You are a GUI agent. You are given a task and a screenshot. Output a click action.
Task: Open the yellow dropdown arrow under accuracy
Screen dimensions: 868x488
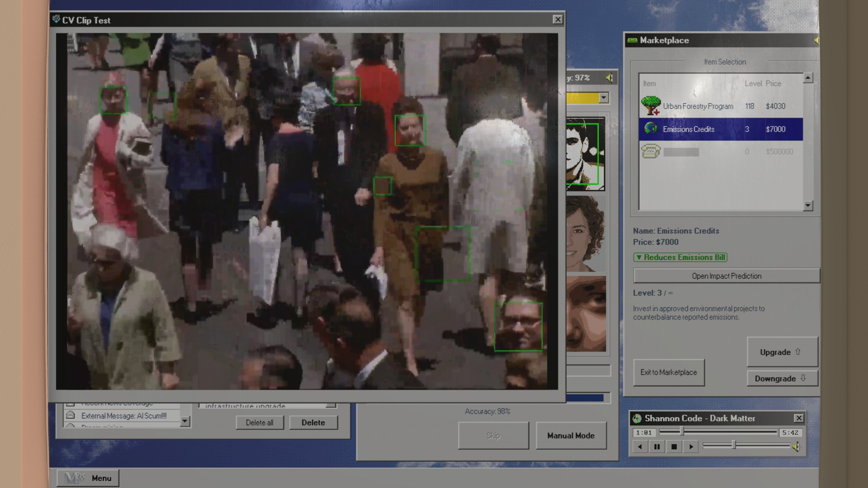pyautogui.click(x=604, y=98)
